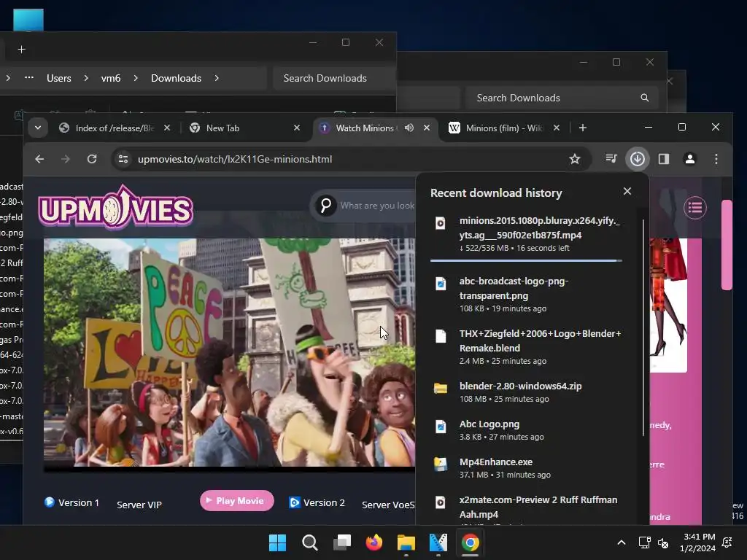Viewport: 747px width, 560px height.
Task: Click the Mp4Enhance.exe file icon
Action: 440,464
